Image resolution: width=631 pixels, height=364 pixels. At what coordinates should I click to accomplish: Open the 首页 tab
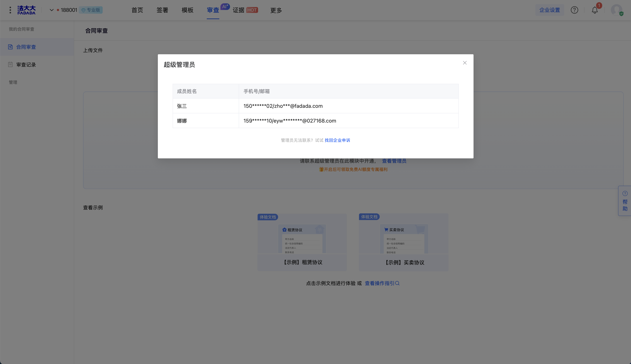[137, 10]
